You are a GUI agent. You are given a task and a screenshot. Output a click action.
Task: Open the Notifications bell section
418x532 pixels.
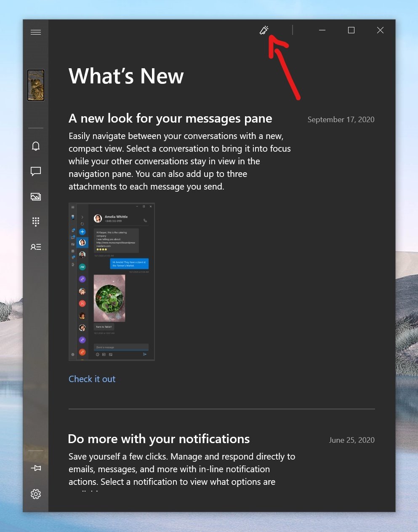point(36,146)
